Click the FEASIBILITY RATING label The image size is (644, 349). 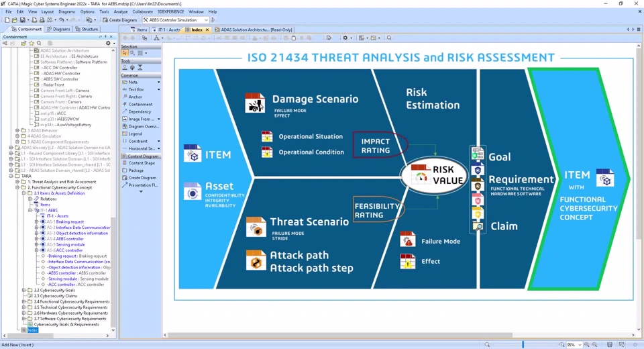pos(377,211)
